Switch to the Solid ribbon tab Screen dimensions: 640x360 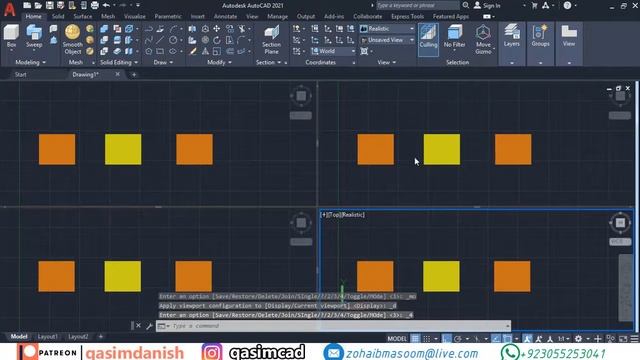[x=58, y=16]
